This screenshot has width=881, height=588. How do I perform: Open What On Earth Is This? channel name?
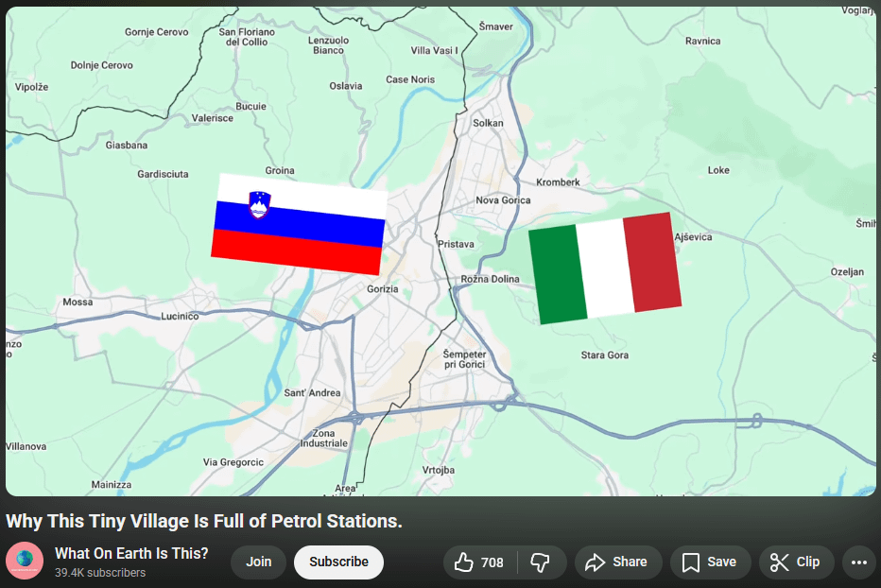pyautogui.click(x=131, y=554)
